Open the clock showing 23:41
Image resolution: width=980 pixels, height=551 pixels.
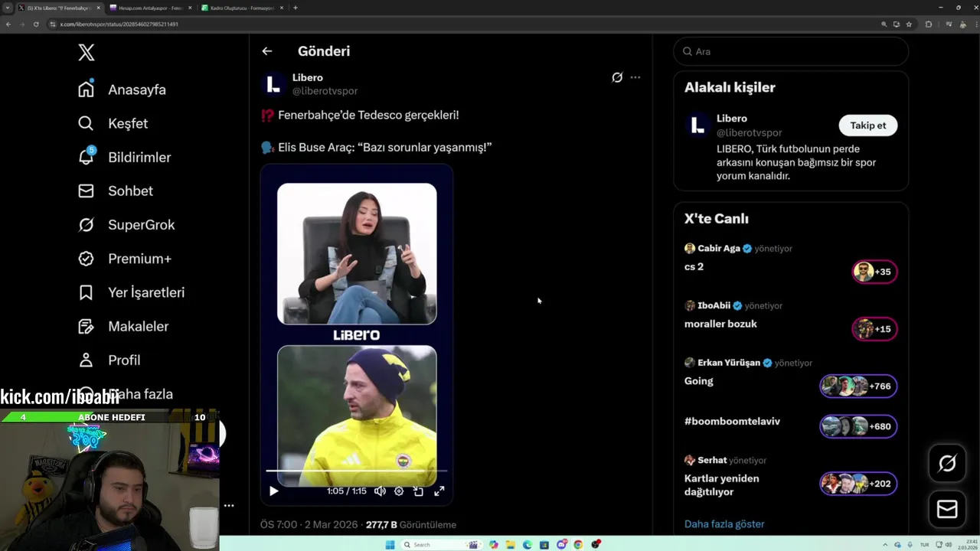(966, 545)
